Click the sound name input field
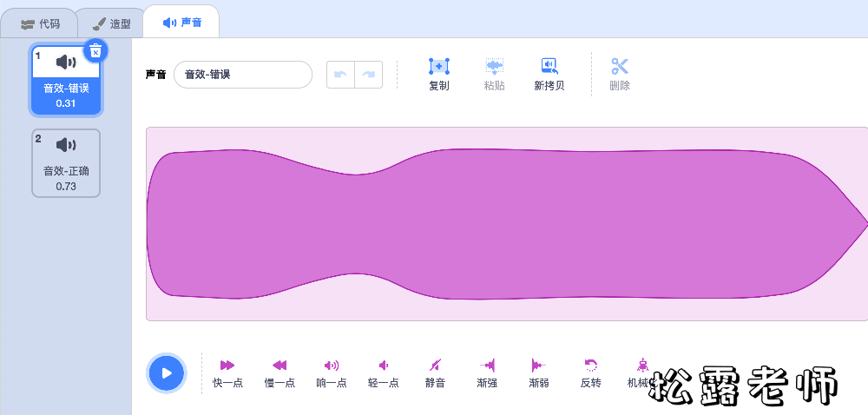Image resolution: width=868 pixels, height=415 pixels. click(242, 75)
